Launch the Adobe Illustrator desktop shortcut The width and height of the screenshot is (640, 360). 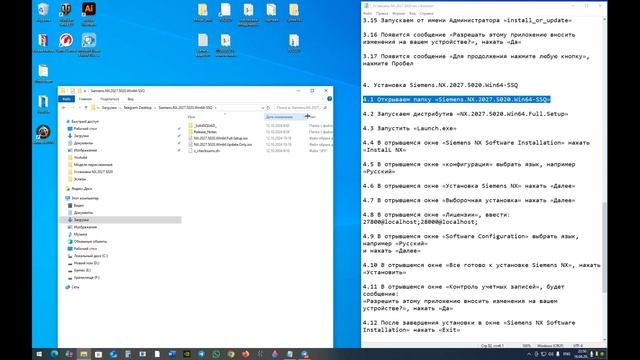point(89,13)
